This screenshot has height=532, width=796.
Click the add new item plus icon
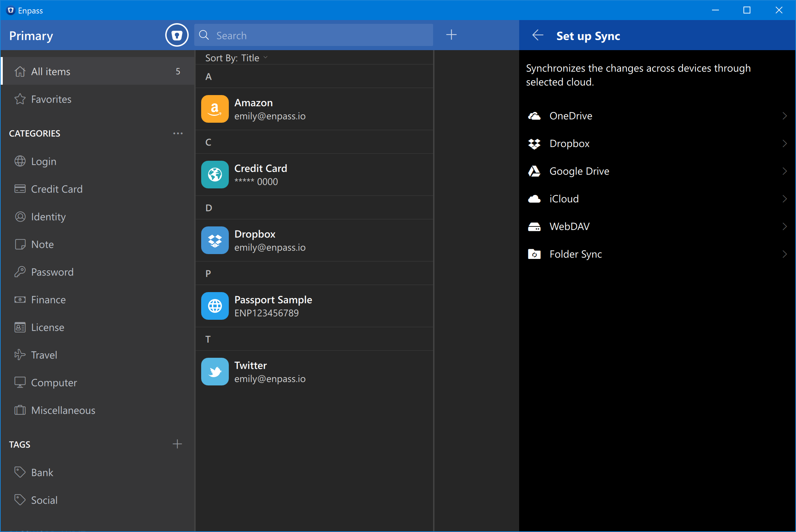[x=451, y=35]
